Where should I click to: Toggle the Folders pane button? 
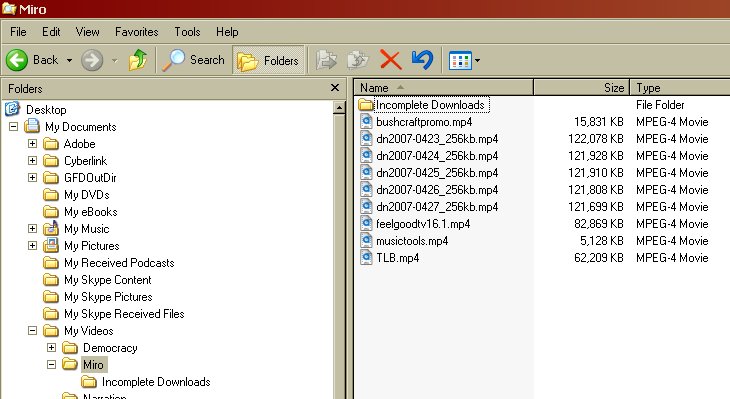(268, 61)
